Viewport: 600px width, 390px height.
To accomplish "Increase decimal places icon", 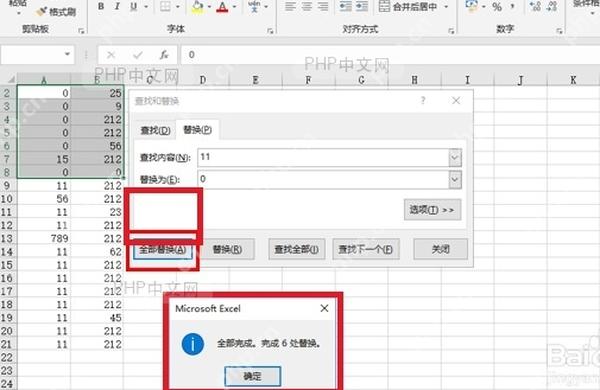I will 535,6.
